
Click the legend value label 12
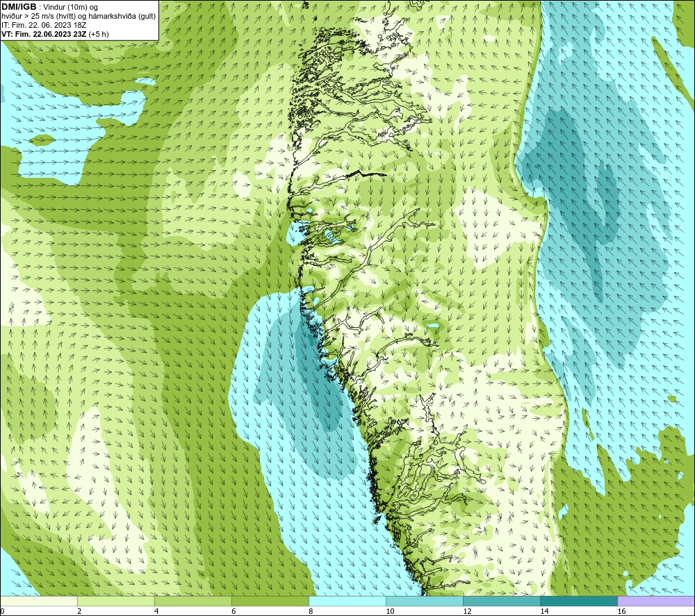coord(467,611)
